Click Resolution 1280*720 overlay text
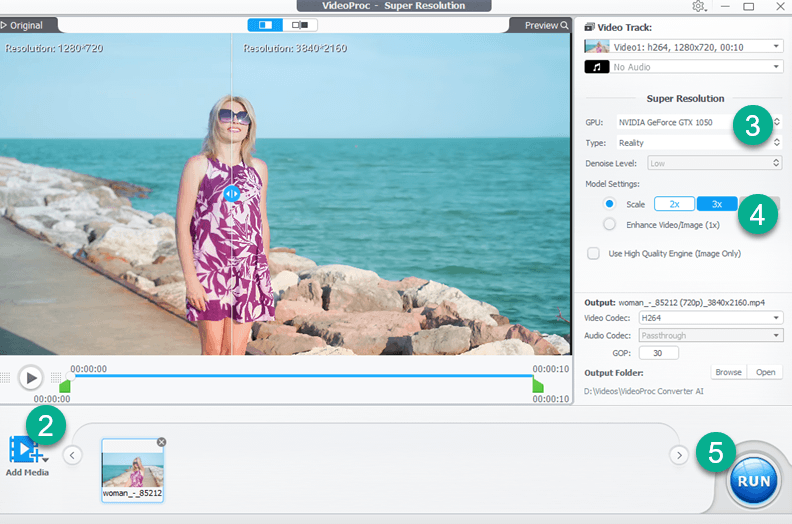Screen dimensions: 792x524 (54, 49)
